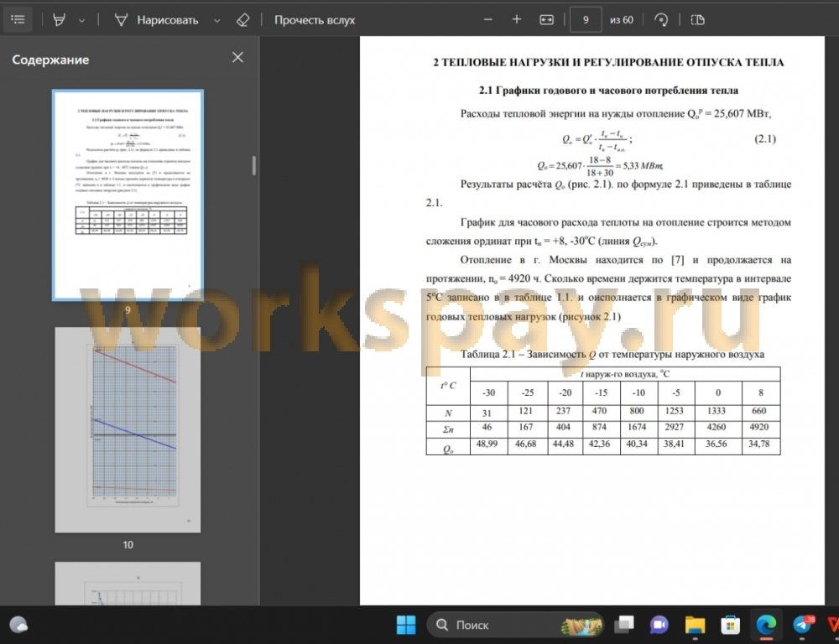This screenshot has width=839, height=644.
Task: Focus the page number field showing 9
Action: [x=586, y=20]
